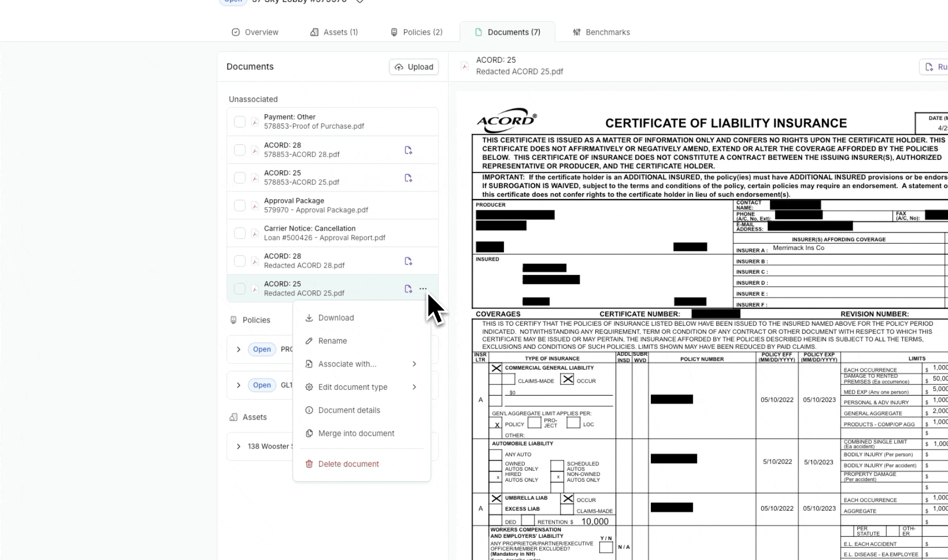Open the Benchmarks tab
Viewport: 948px width, 560px height.
point(602,32)
